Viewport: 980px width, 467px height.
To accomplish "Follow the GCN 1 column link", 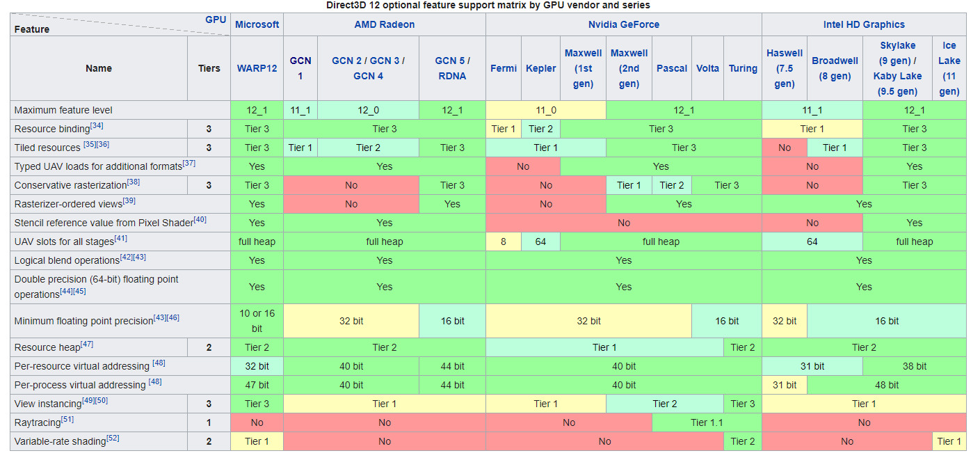I will tap(300, 68).
